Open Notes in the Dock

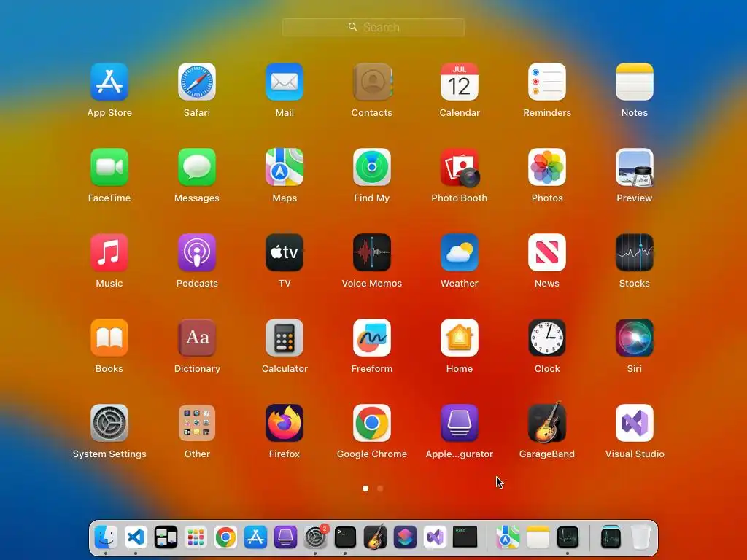(x=538, y=537)
